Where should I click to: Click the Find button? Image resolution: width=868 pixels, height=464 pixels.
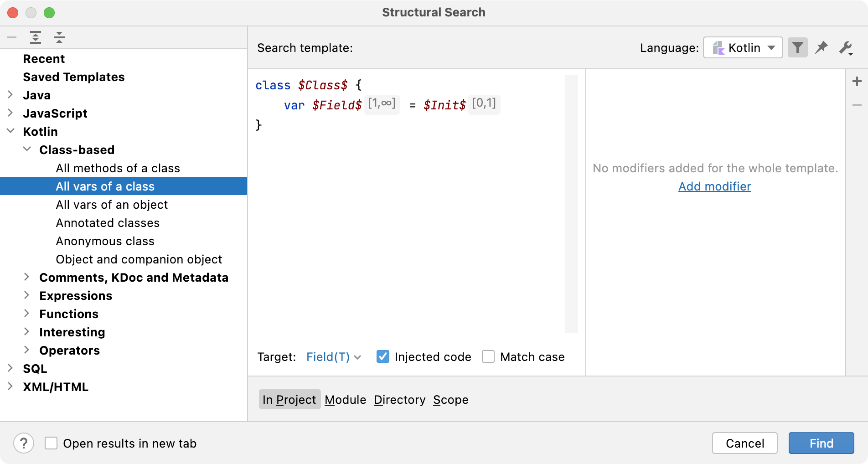click(x=821, y=443)
